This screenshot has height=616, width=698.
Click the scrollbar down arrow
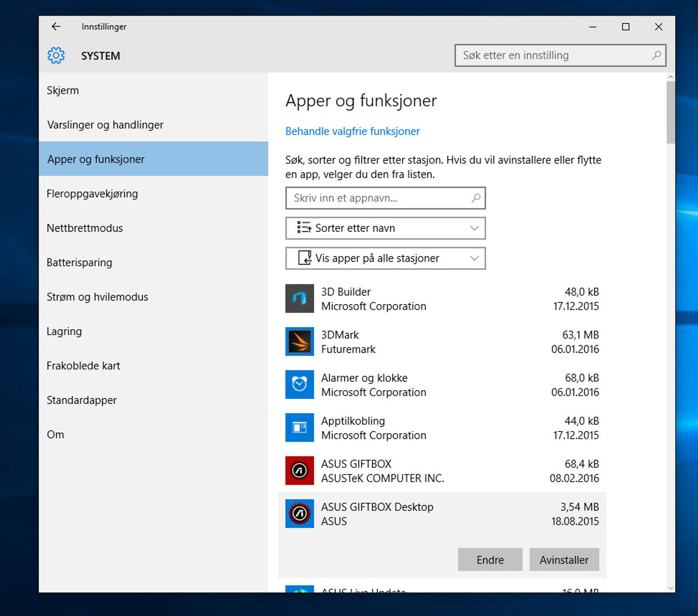point(670,588)
